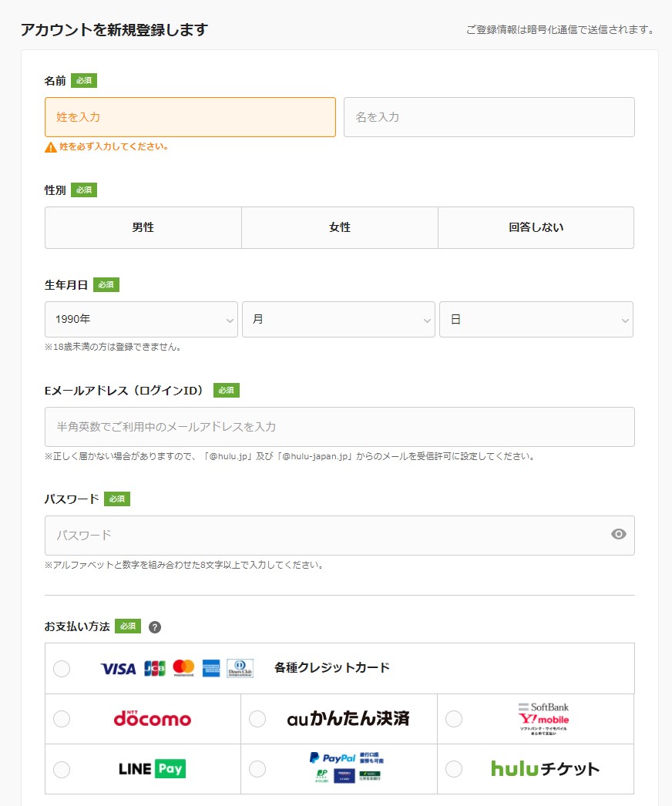The height and width of the screenshot is (806, 672).
Task: Select the 各種クレジットカード radio button
Action: (62, 668)
